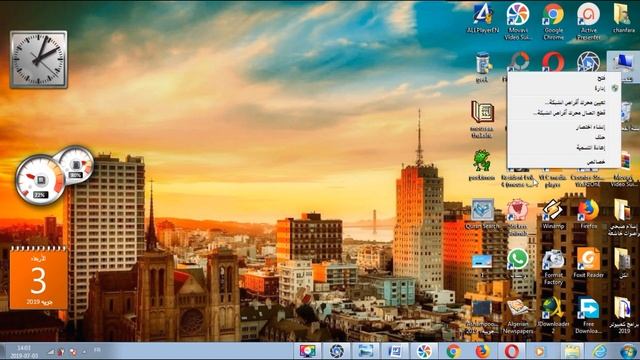Screen dimensions: 640x360
Task: Open the ALLPlayerEN desktop shortcut
Action: [x=483, y=18]
